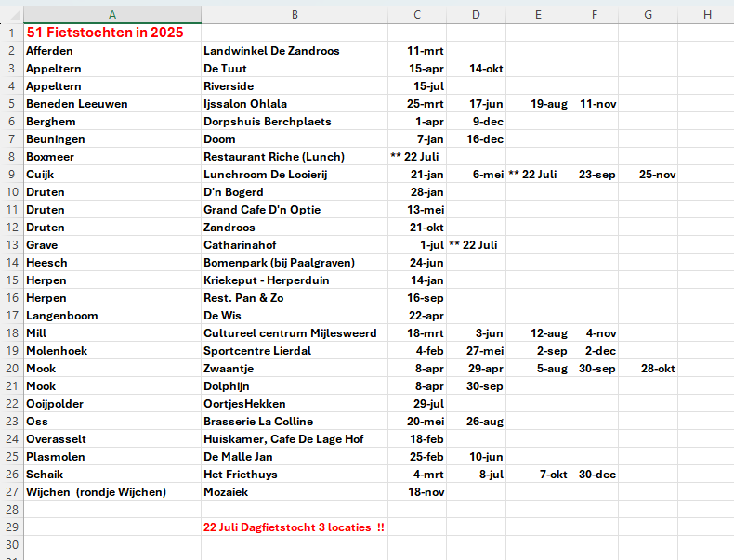Select the cell 'OortjesHekken'
734x560 pixels.
click(x=295, y=404)
